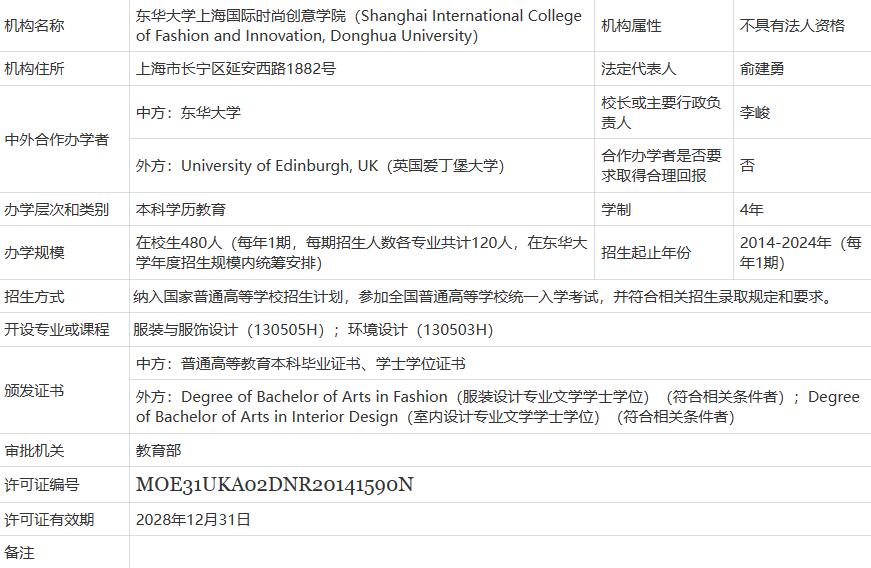
Task: Click the value 否
Action: pyautogui.click(x=747, y=165)
